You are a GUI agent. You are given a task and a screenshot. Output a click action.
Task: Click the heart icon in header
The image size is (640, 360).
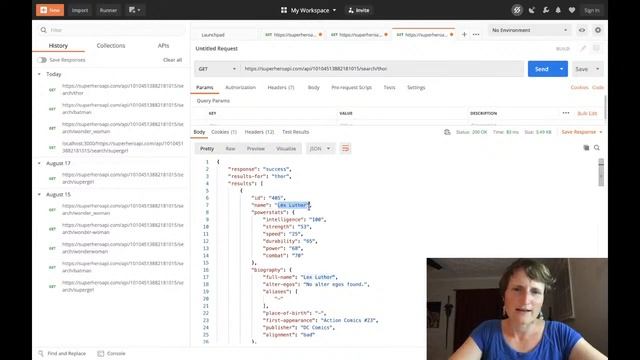click(572, 10)
